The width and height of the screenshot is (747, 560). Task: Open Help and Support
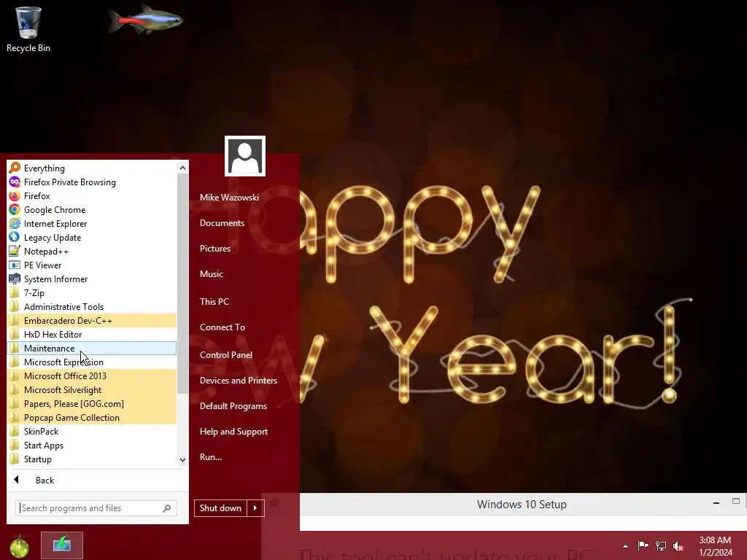coord(233,432)
